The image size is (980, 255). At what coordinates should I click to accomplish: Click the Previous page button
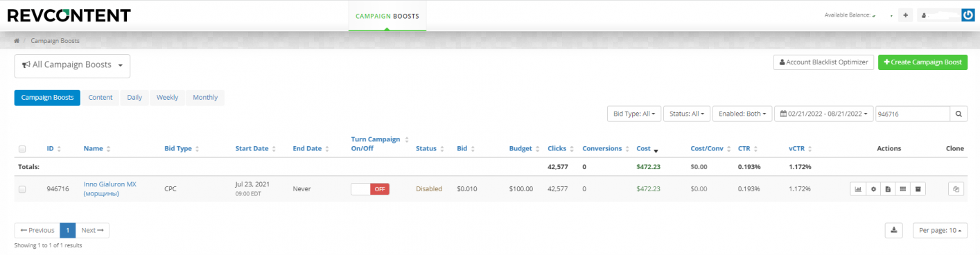point(37,230)
